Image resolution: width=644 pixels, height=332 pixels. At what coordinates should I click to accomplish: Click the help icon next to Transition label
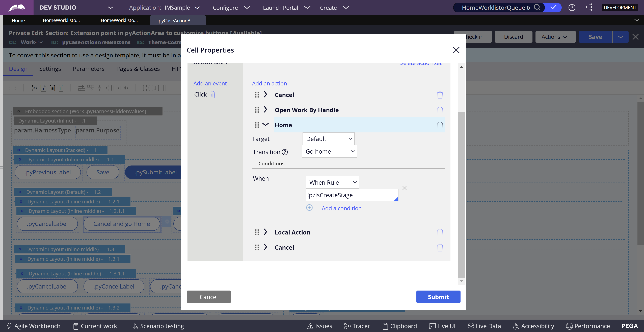284,152
